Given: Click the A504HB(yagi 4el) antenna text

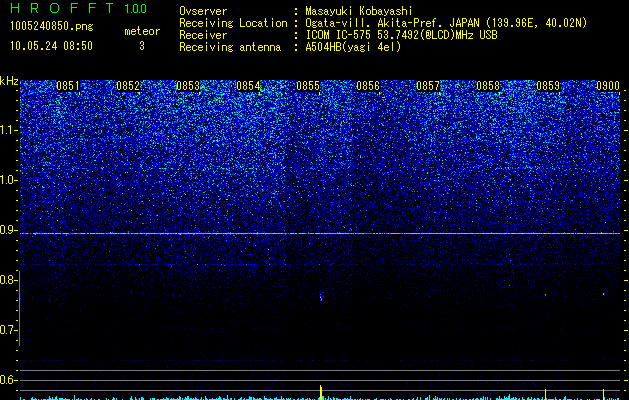Looking at the screenshot, I should (x=353, y=47).
